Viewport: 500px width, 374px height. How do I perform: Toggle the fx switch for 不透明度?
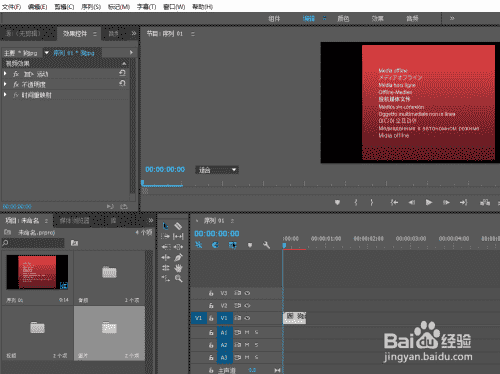16,85
